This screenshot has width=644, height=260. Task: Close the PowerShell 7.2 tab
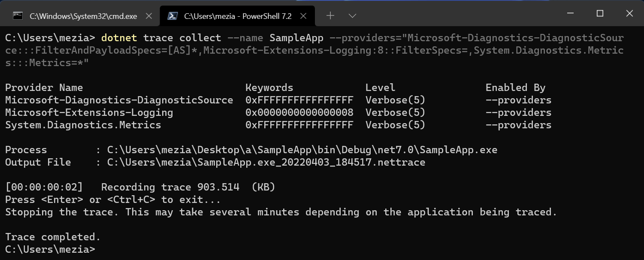(303, 16)
